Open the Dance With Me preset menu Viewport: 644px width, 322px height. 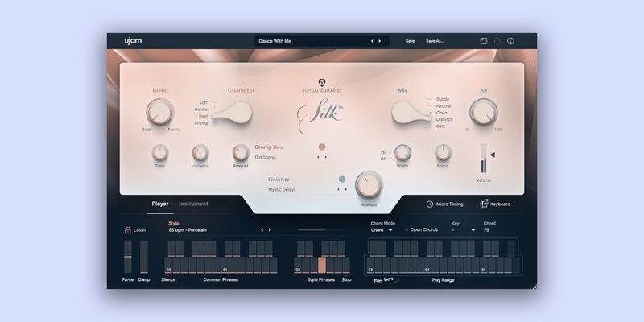pyautogui.click(x=321, y=41)
